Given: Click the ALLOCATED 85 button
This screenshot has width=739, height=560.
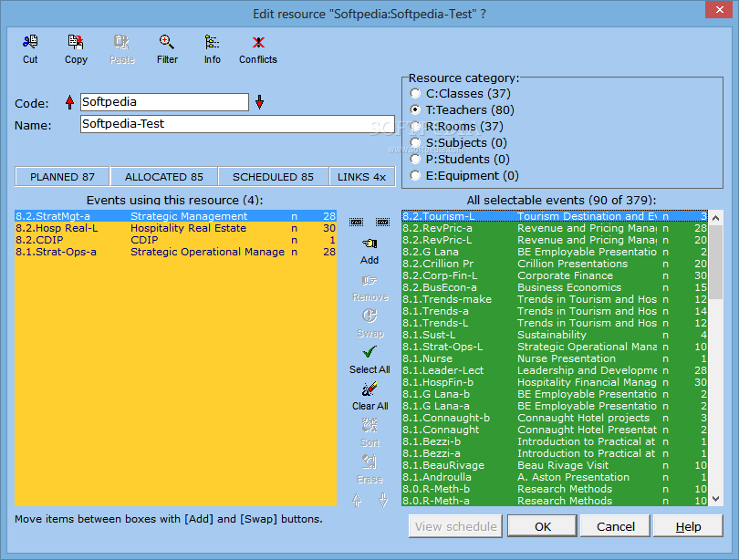Looking at the screenshot, I should click(164, 177).
